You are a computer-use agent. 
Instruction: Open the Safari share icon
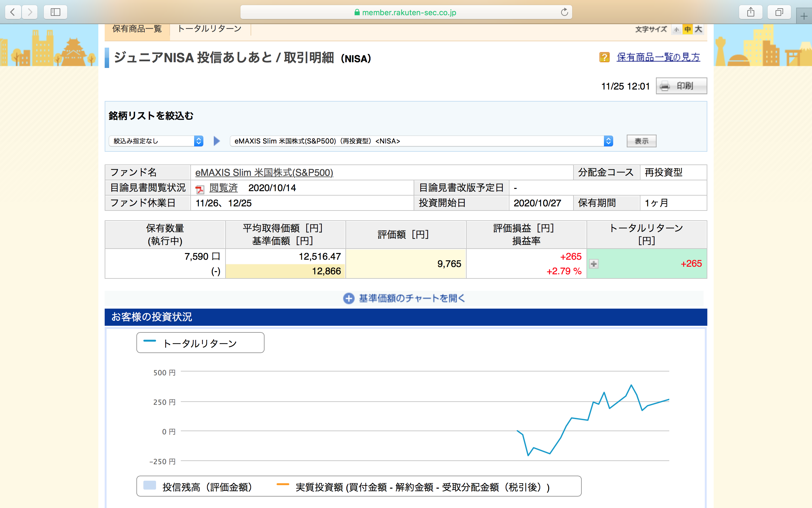(x=750, y=12)
